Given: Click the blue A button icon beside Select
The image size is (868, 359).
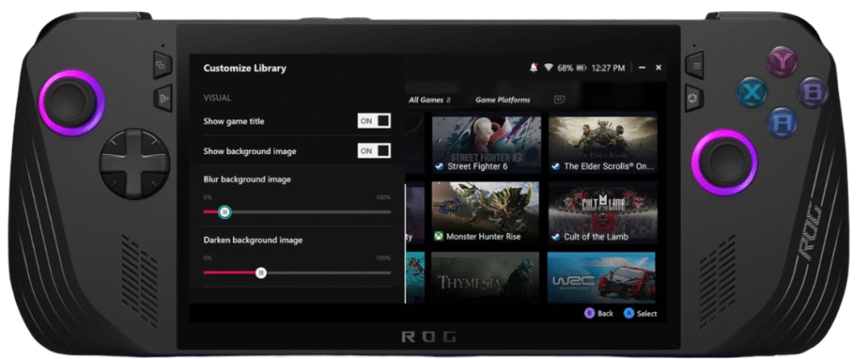Looking at the screenshot, I should tap(628, 313).
